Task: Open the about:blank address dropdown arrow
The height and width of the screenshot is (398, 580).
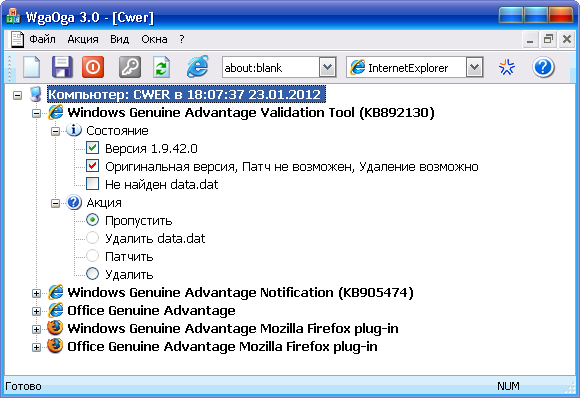Action: (x=327, y=67)
